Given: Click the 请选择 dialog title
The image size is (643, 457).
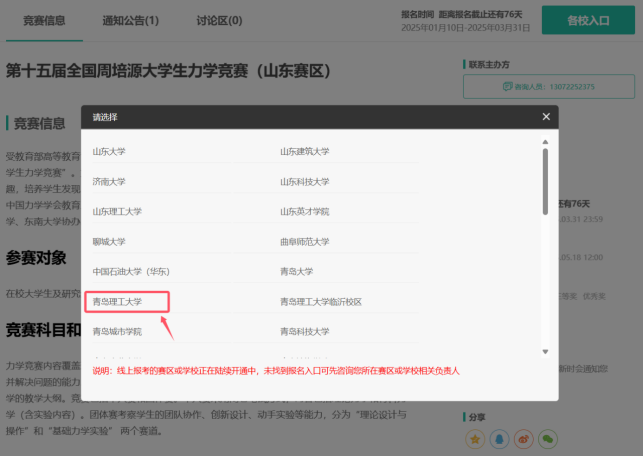Looking at the screenshot, I should pyautogui.click(x=105, y=117).
